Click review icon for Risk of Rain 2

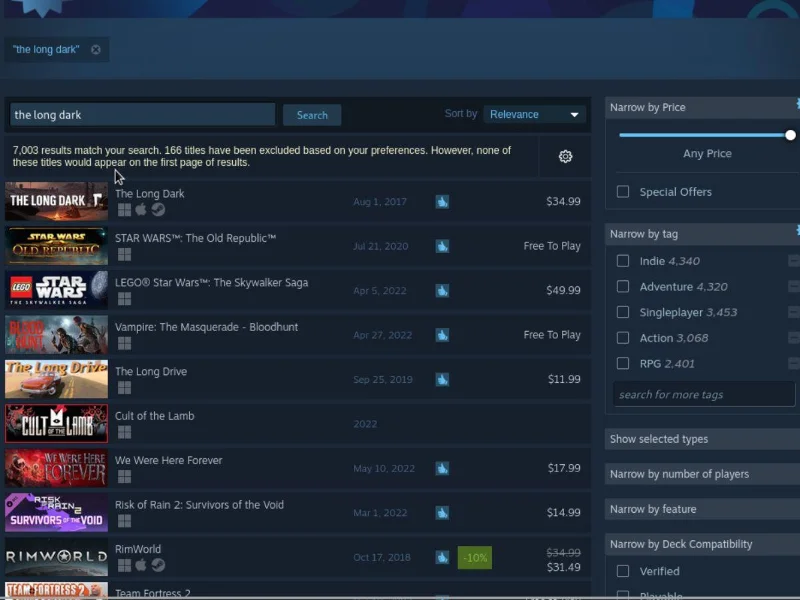(442, 513)
